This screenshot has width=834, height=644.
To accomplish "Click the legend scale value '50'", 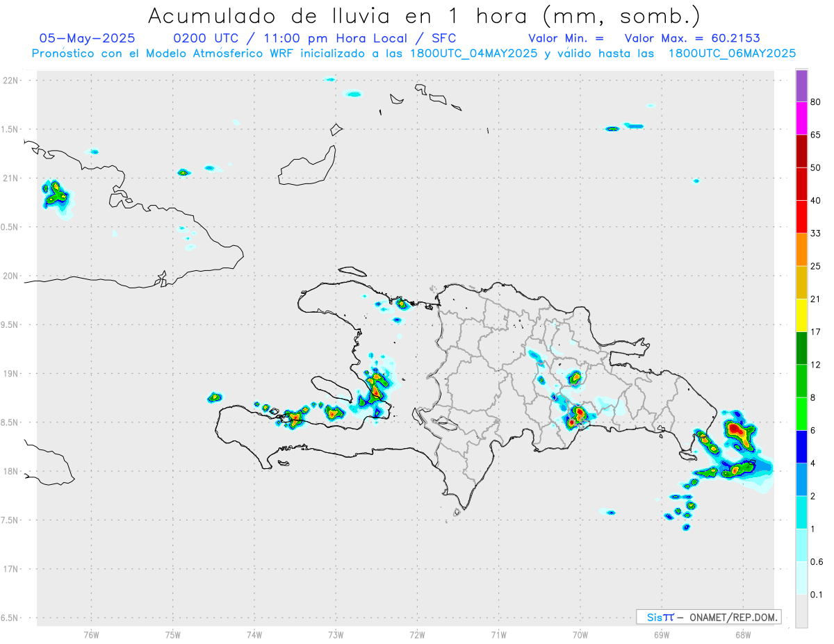I will pyautogui.click(x=816, y=168).
